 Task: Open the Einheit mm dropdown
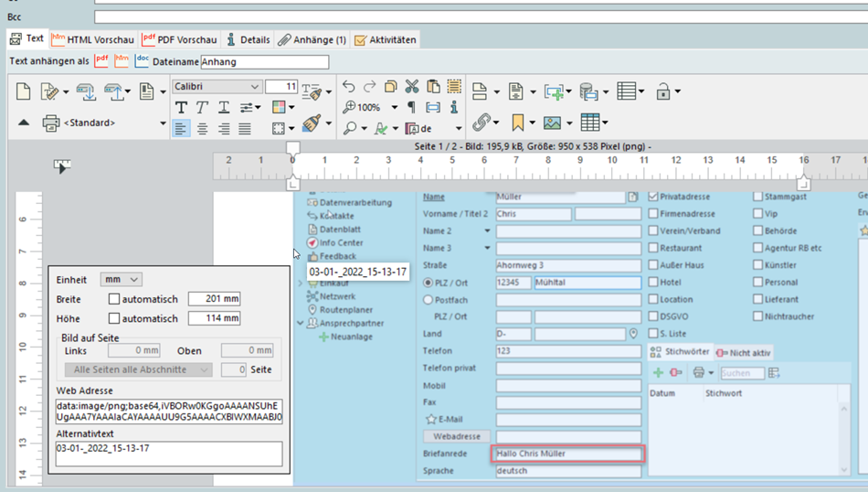[122, 279]
